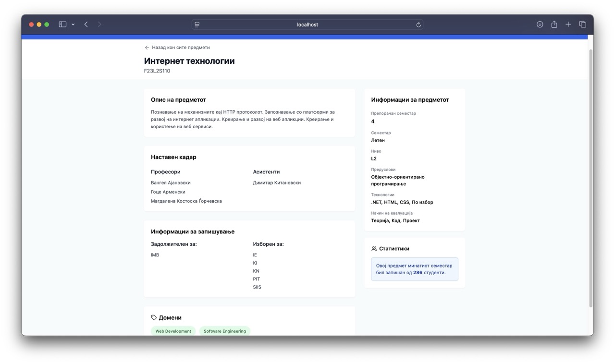Click the sidebar toggle icon in Safari
Screen dimensions: 615x364
pyautogui.click(x=62, y=24)
